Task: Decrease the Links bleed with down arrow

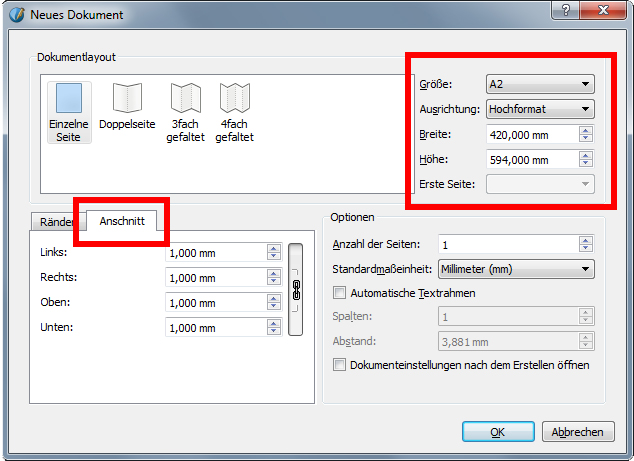Action: (x=273, y=257)
